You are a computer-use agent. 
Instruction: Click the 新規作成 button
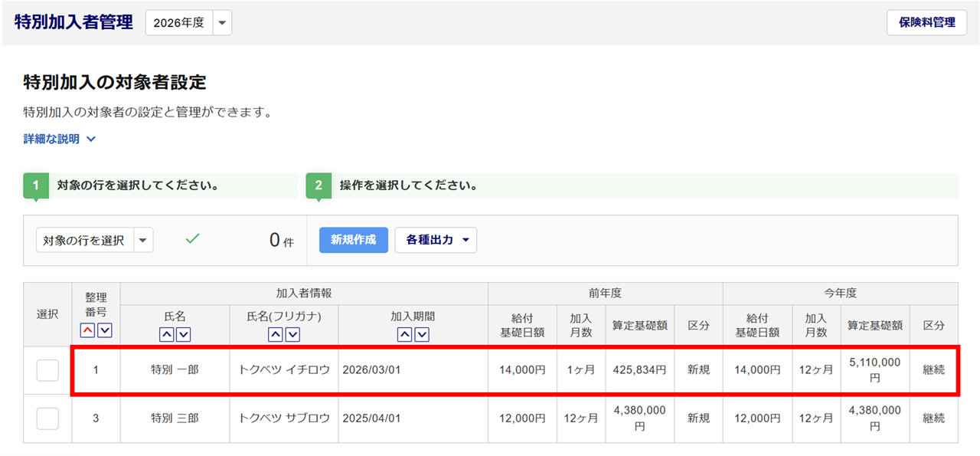tap(353, 240)
